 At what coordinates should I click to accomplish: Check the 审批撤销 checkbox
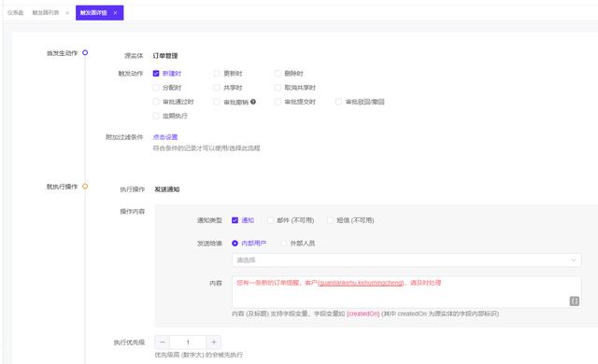coord(217,102)
